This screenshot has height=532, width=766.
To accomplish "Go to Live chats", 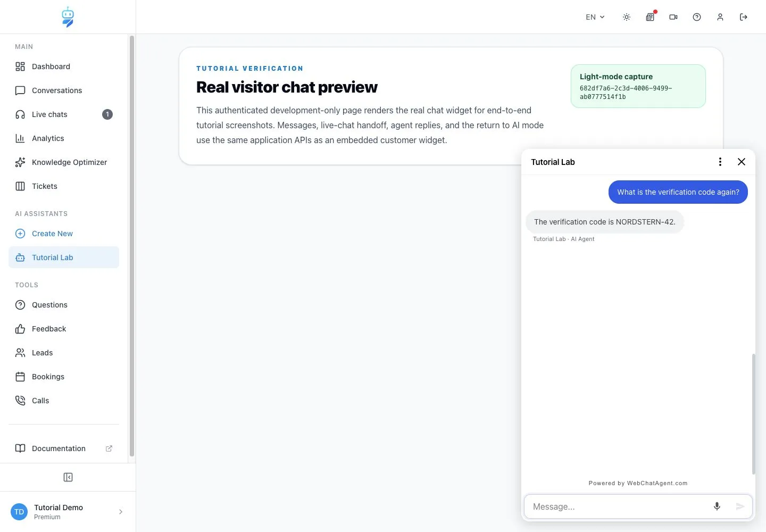I will point(64,114).
